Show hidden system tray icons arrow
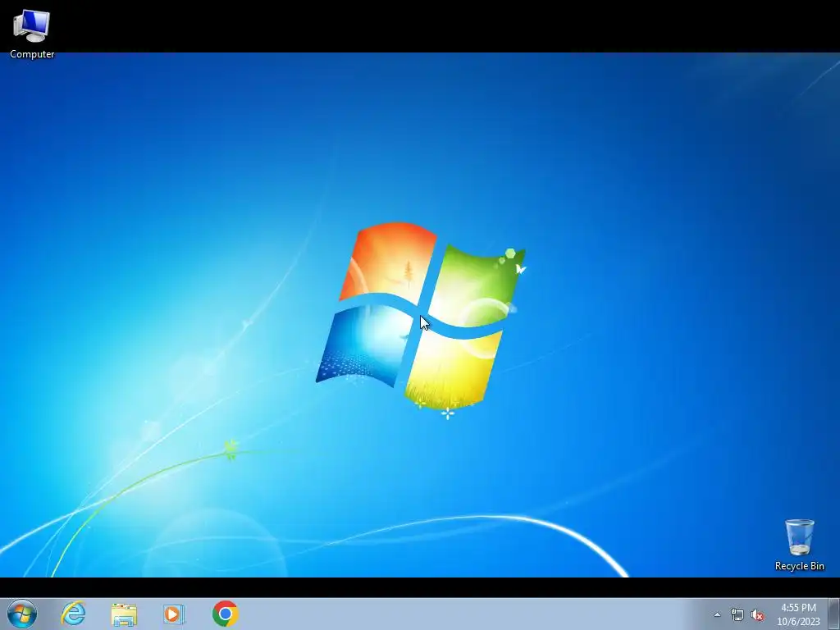This screenshot has width=840, height=630. click(717, 615)
